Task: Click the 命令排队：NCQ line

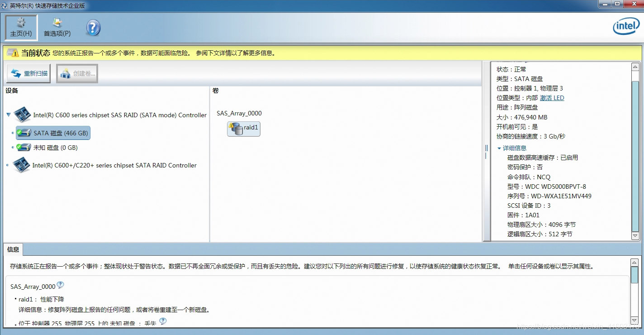Action: point(529,177)
